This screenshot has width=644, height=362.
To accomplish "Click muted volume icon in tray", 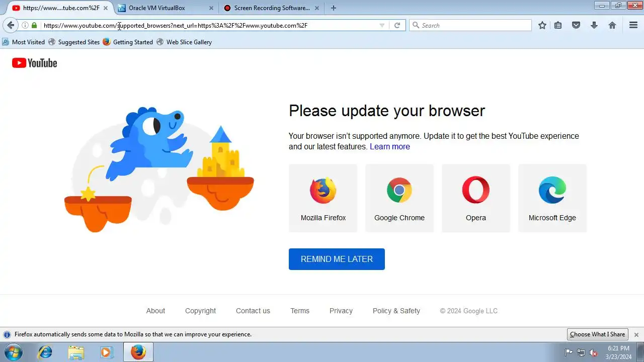I will click(x=593, y=352).
